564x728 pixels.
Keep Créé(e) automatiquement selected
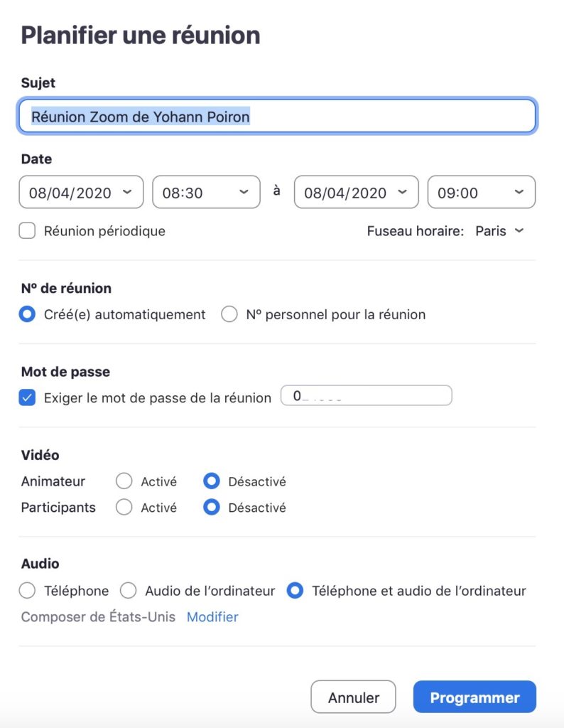pos(27,314)
